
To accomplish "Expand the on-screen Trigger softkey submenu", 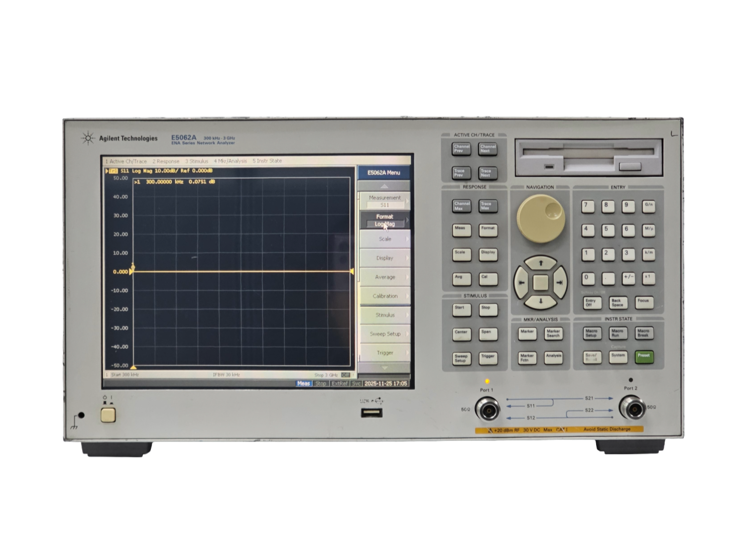I will (x=384, y=352).
